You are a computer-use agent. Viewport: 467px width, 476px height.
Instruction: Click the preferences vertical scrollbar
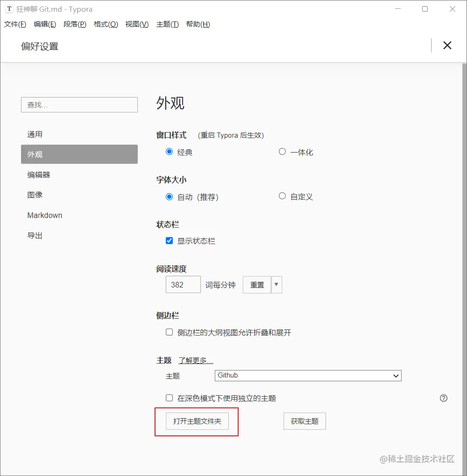[x=464, y=269]
